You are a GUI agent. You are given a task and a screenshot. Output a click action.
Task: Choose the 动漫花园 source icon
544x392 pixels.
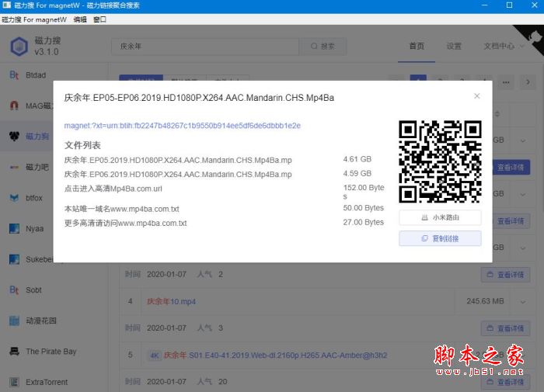[14, 321]
